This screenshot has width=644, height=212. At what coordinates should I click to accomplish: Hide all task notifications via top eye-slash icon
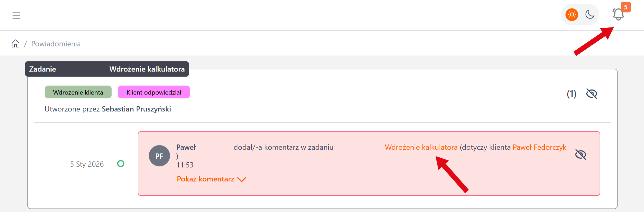click(592, 93)
